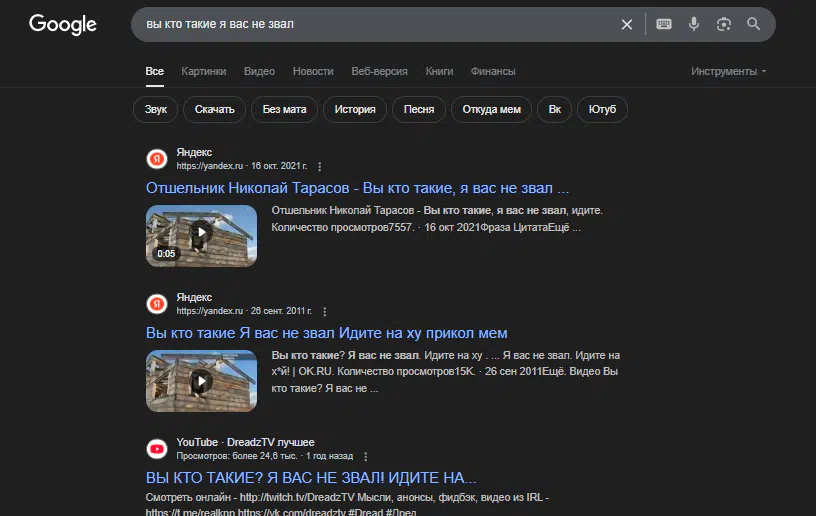Click the https://yandex.ru URL of 2011 result

[x=210, y=311]
